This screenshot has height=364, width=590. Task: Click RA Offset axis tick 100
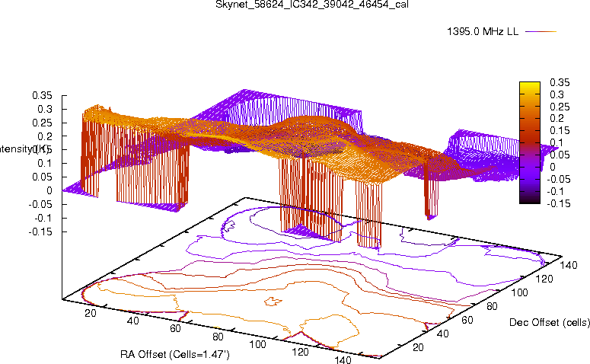(x=258, y=344)
